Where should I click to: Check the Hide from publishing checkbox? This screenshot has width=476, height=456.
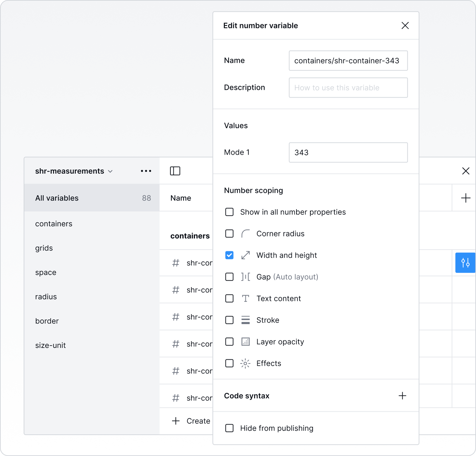(230, 428)
